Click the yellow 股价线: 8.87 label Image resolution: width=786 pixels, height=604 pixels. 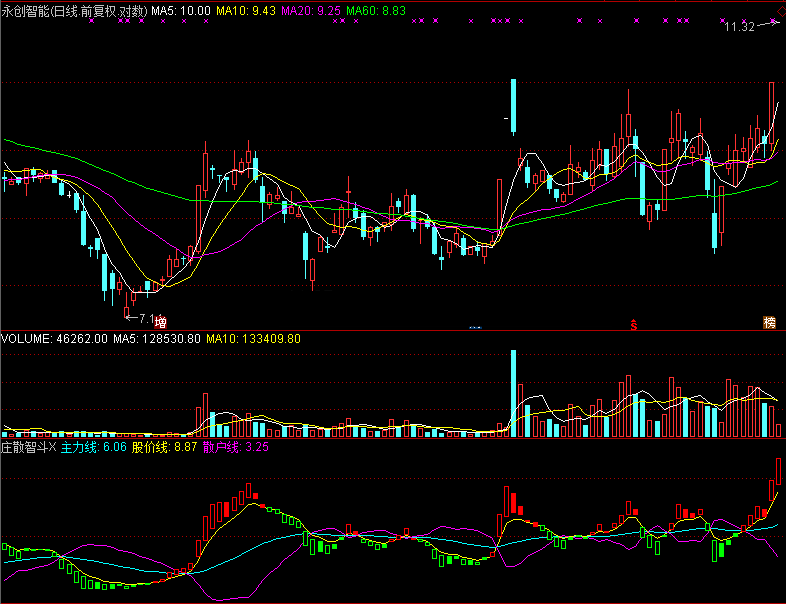[164, 447]
